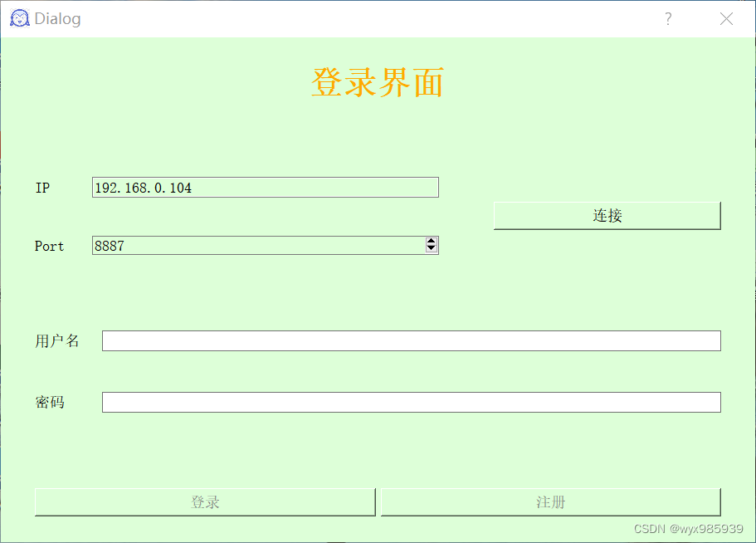Focus the 密码 password field
This screenshot has height=543, width=756.
[x=412, y=402]
